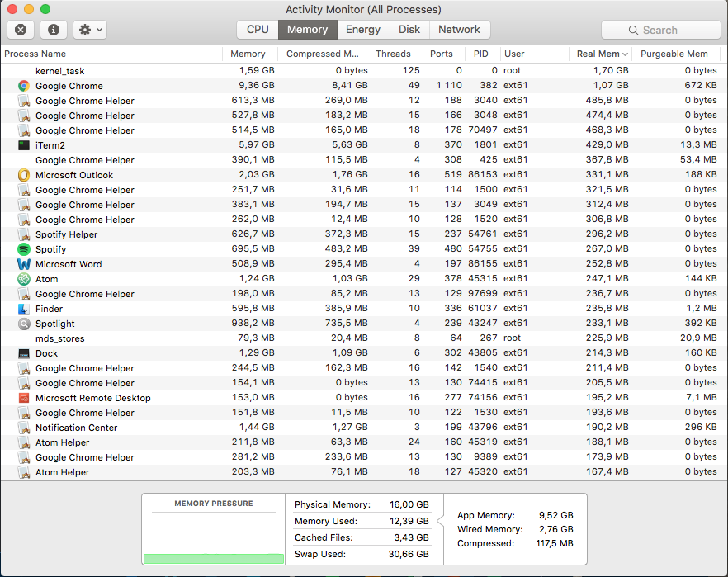Select the Memory tab

point(307,30)
